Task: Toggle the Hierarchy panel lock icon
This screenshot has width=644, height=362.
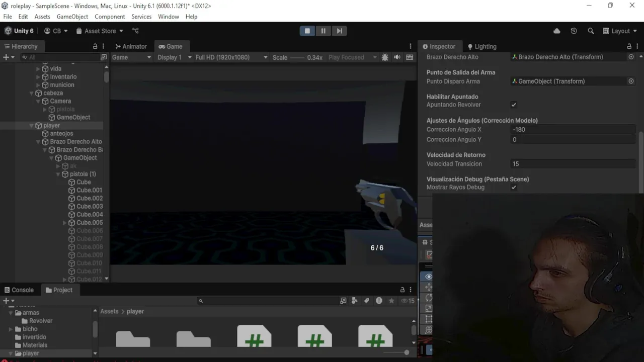Action: (x=95, y=46)
